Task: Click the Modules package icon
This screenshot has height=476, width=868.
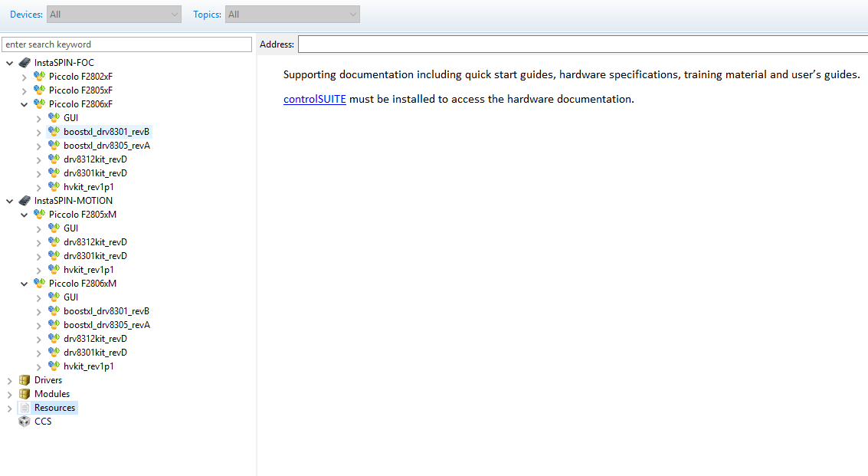Action: pos(25,394)
